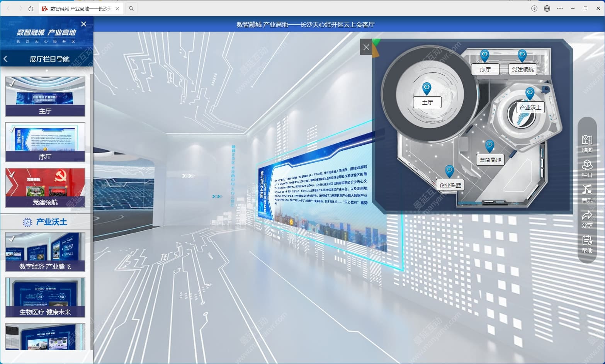
Task: Collapse navigation with the back chevron
Action: pyautogui.click(x=5, y=59)
